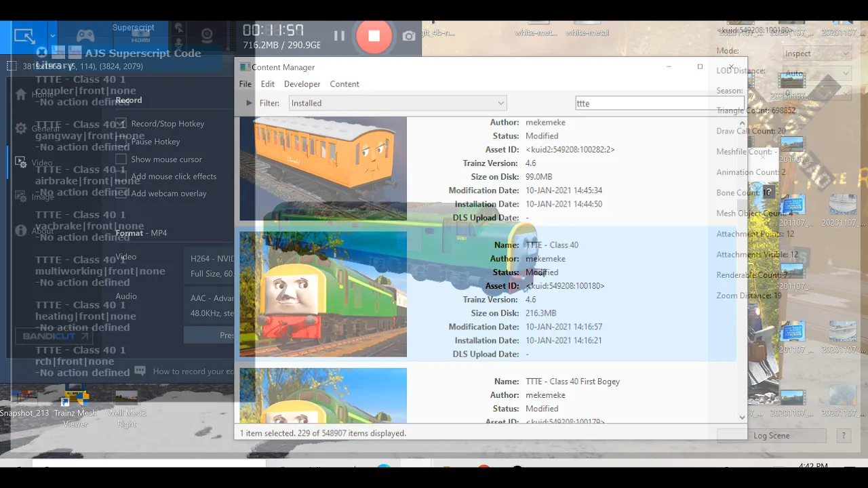
Task: Open Content menu in Content Manager
Action: click(344, 84)
